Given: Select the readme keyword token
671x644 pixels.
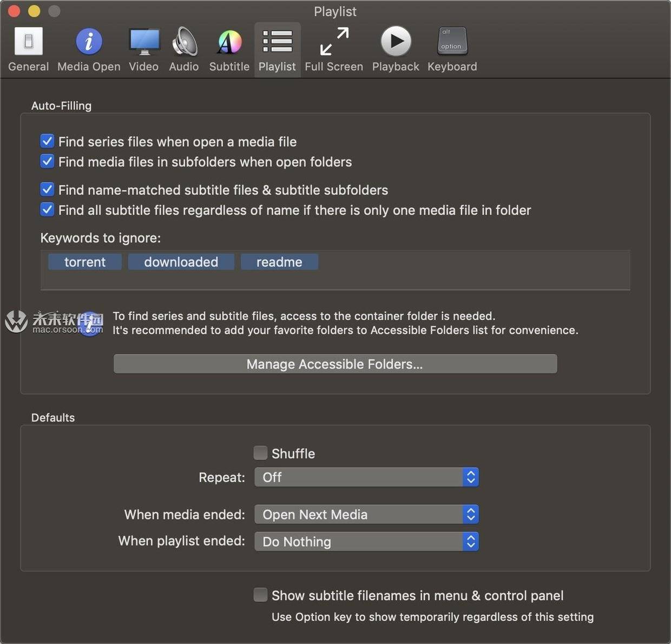Looking at the screenshot, I should [x=279, y=262].
